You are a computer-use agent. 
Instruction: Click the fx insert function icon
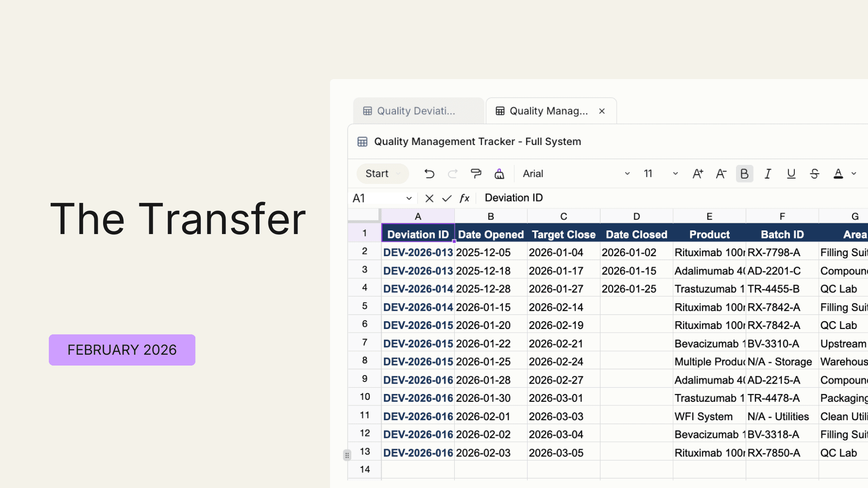[464, 198]
